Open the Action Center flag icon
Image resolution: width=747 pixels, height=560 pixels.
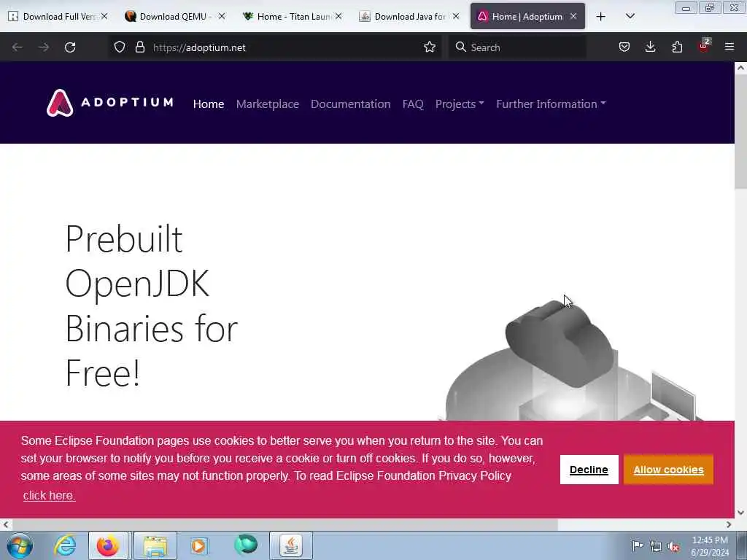tap(638, 545)
